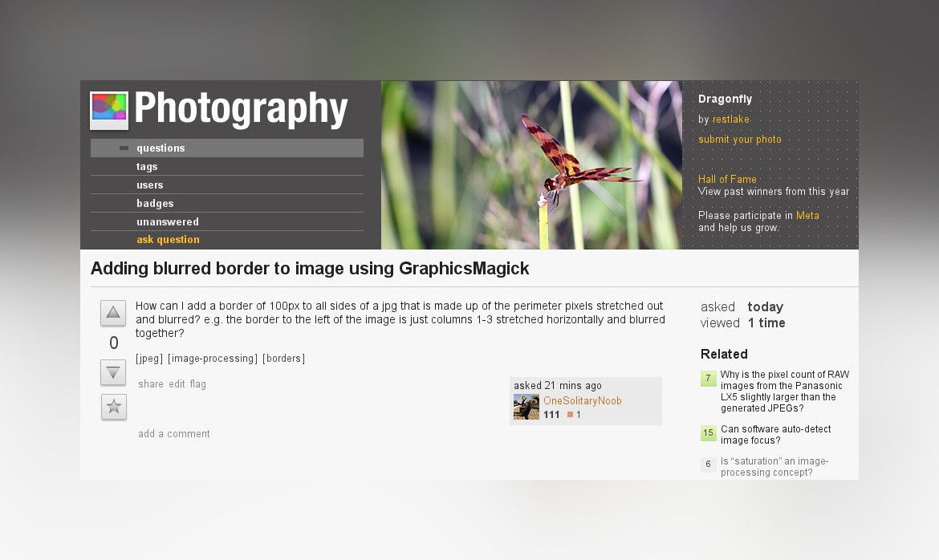Flag the question
Viewport: 939px width, 560px height.
coord(197,384)
